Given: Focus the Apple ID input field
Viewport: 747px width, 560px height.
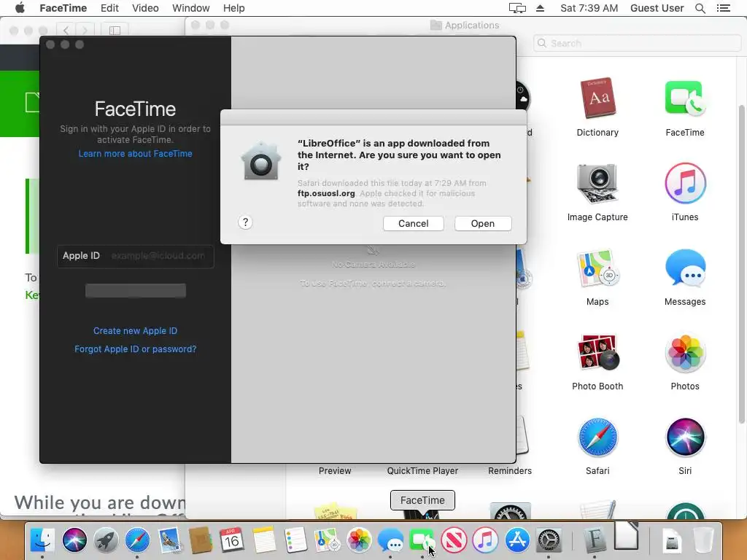Looking at the screenshot, I should [x=135, y=256].
